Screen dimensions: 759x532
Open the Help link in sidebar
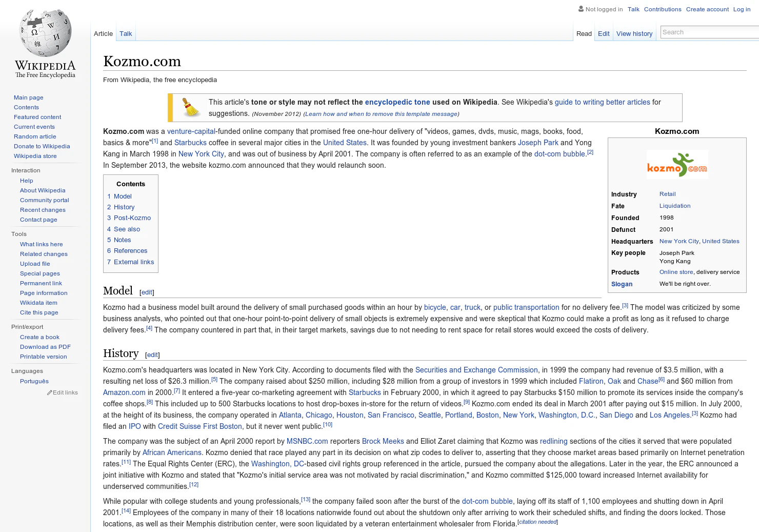tap(27, 181)
